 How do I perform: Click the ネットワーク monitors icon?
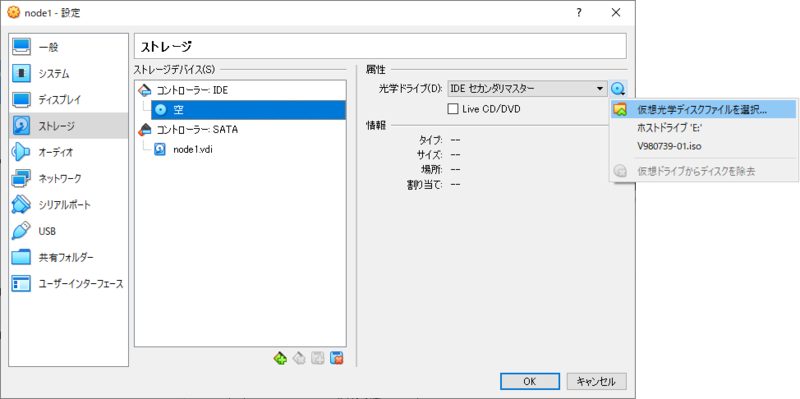pos(21,179)
